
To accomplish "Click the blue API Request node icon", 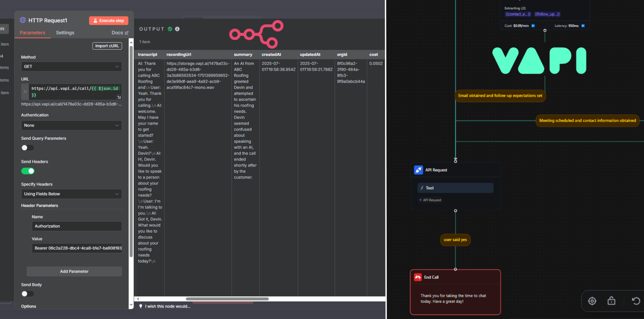I will tap(418, 170).
